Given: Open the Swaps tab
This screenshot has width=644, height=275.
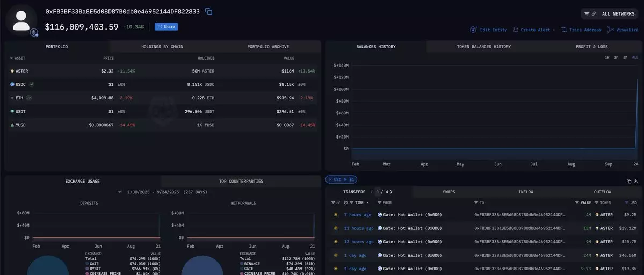Looking at the screenshot, I should pos(449,192).
